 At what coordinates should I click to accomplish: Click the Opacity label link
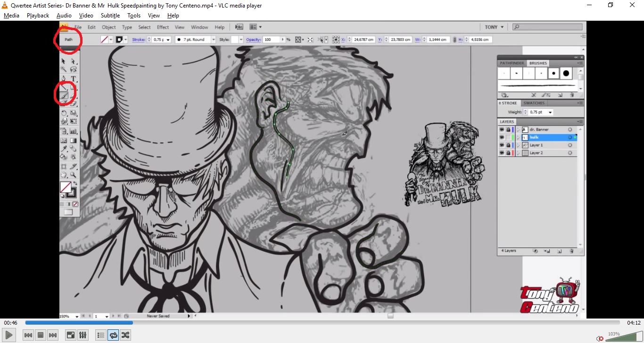click(254, 40)
